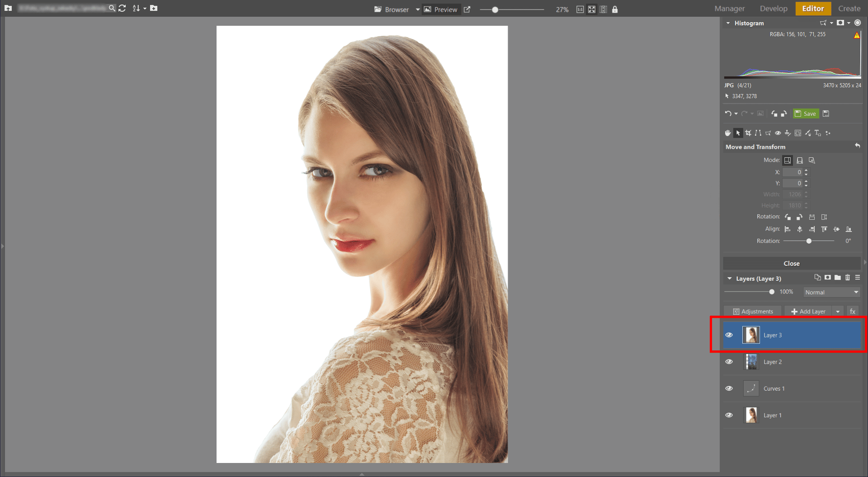
Task: Switch to the Manager module
Action: (x=729, y=9)
